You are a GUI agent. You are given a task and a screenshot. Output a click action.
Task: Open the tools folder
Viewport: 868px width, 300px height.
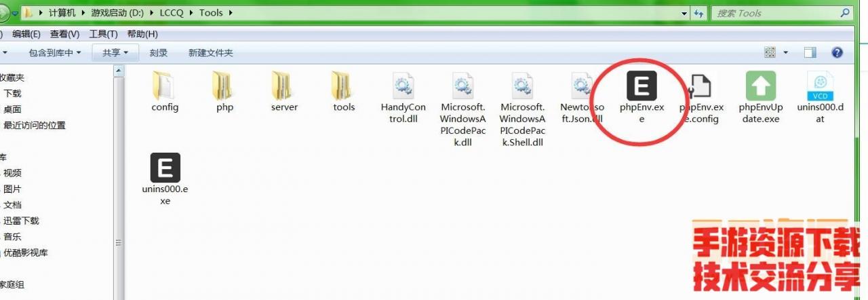click(x=344, y=87)
